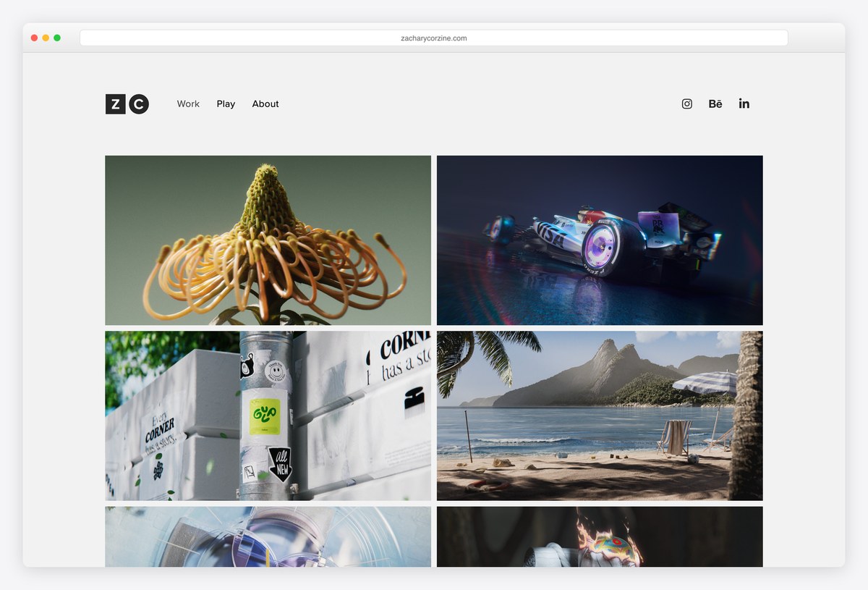Open the dark flaming object project thumbnail
This screenshot has height=590, width=868.
(x=600, y=536)
